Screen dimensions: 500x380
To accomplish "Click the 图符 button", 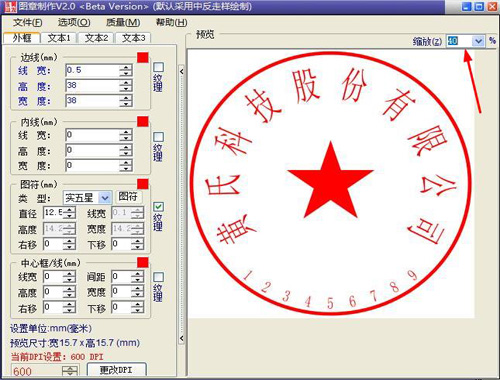I will pyautogui.click(x=128, y=197).
